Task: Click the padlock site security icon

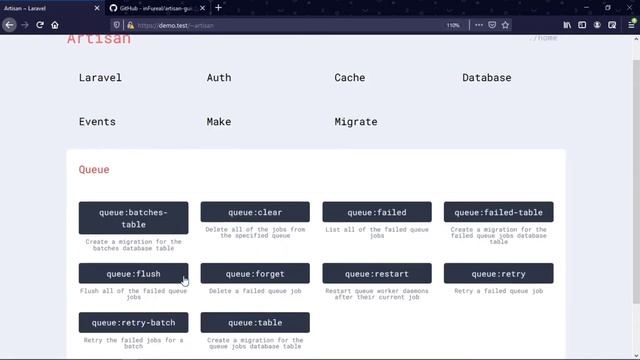Action: (x=130, y=25)
